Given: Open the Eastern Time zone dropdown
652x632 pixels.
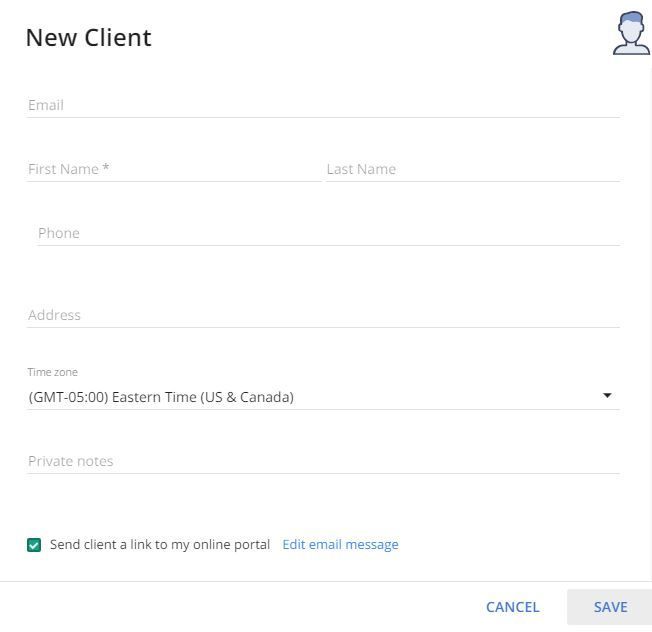Looking at the screenshot, I should coord(323,397).
